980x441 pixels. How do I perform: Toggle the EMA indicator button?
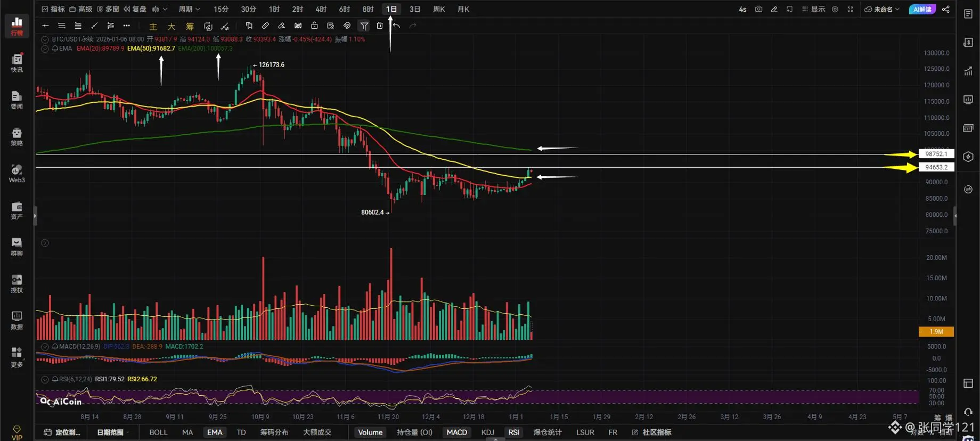click(x=215, y=432)
